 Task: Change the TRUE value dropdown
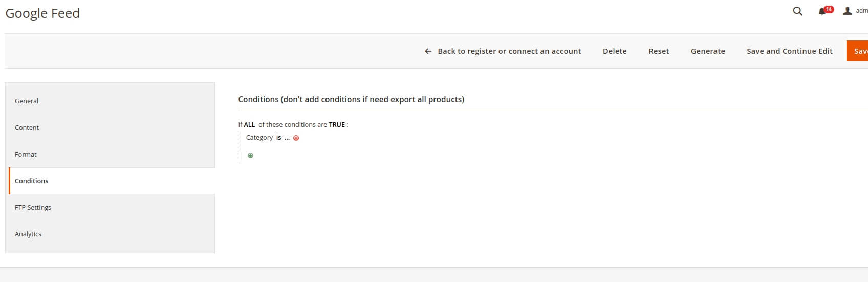point(336,125)
